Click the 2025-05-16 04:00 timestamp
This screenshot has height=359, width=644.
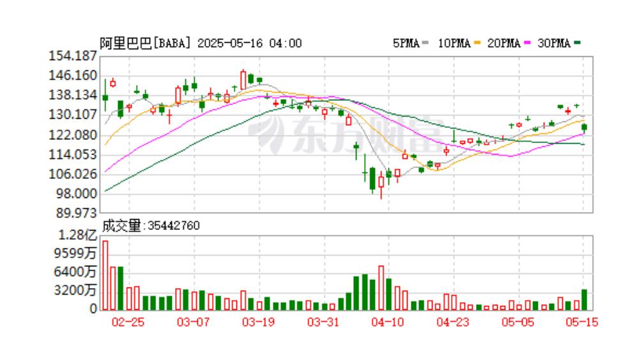tap(250, 43)
